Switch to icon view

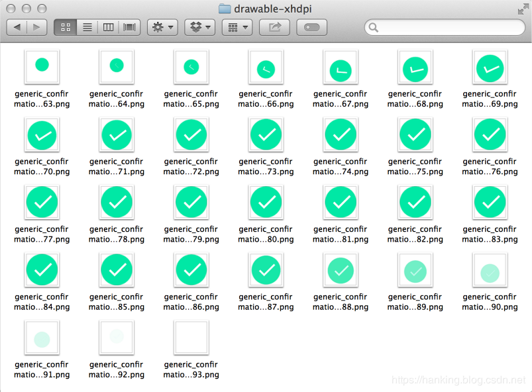(66, 27)
